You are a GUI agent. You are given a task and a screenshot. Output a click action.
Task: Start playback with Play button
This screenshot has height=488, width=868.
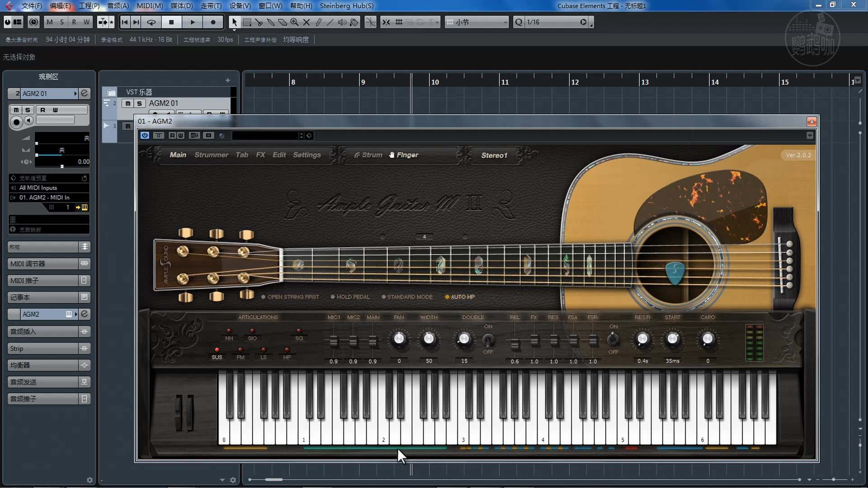193,22
